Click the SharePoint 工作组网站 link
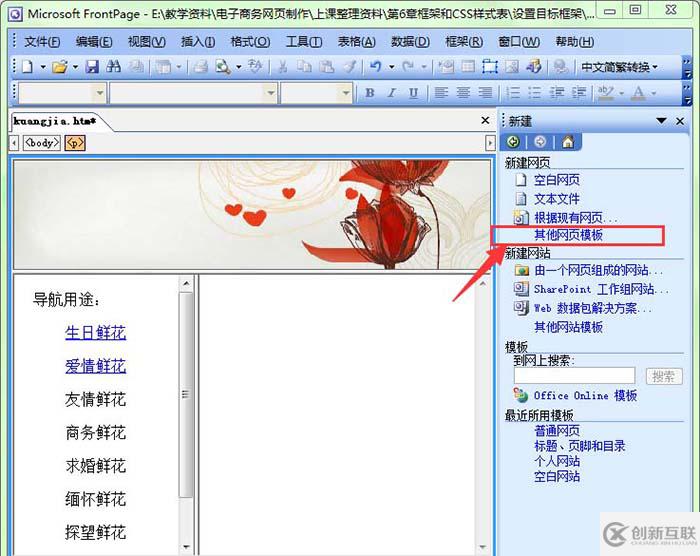The image size is (700, 556). pyautogui.click(x=601, y=289)
